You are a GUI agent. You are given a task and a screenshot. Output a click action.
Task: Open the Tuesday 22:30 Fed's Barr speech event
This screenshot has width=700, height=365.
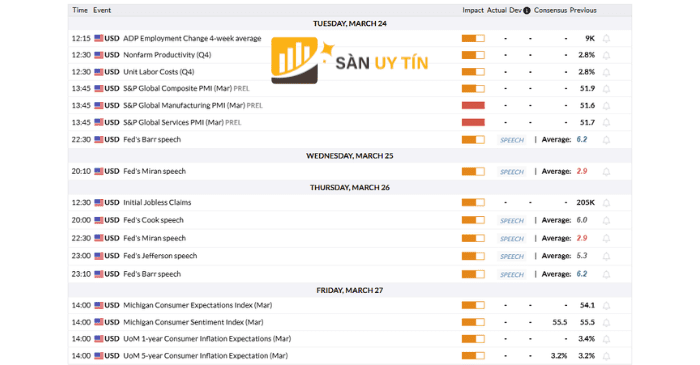click(x=152, y=140)
